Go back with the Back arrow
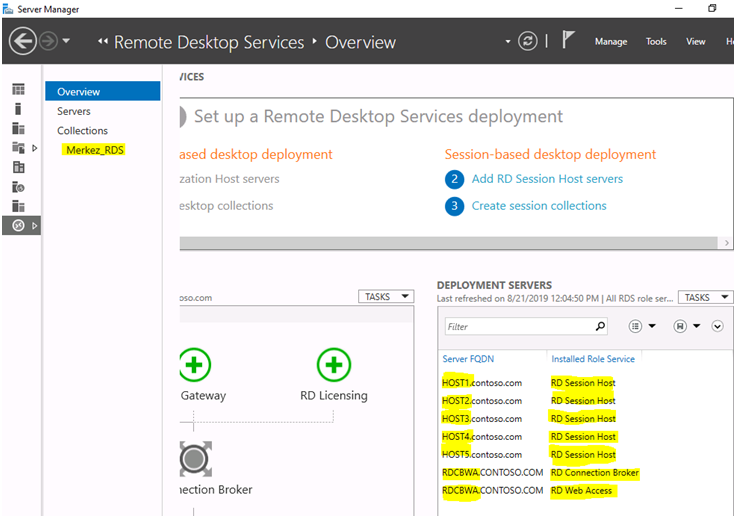Image resolution: width=736 pixels, height=518 pixels. [23, 42]
